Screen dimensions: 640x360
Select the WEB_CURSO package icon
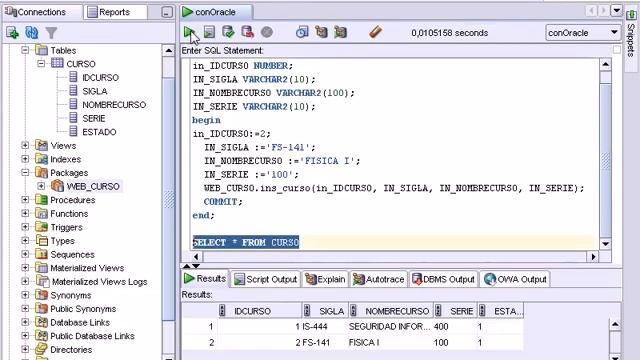point(58,186)
